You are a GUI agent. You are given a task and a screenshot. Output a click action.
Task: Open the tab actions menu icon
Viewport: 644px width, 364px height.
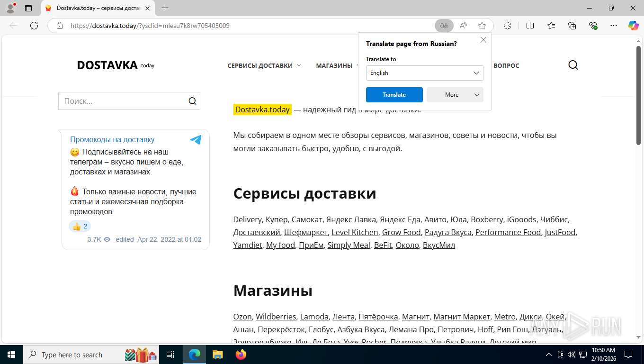[28, 8]
